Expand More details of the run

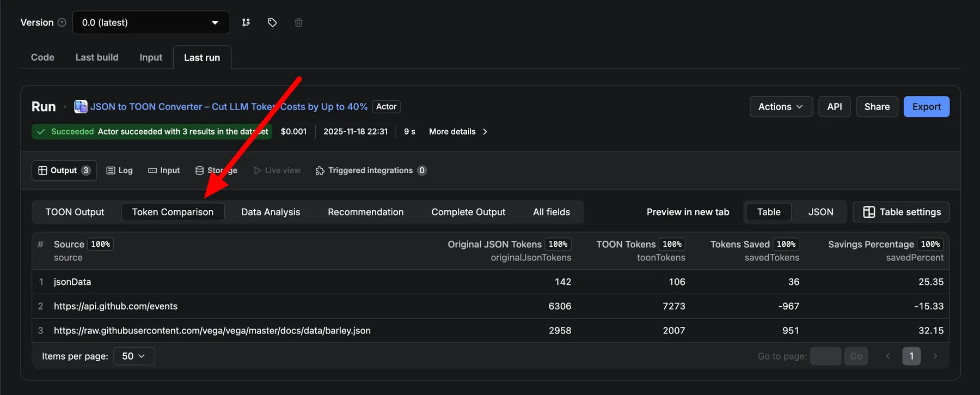click(x=458, y=131)
